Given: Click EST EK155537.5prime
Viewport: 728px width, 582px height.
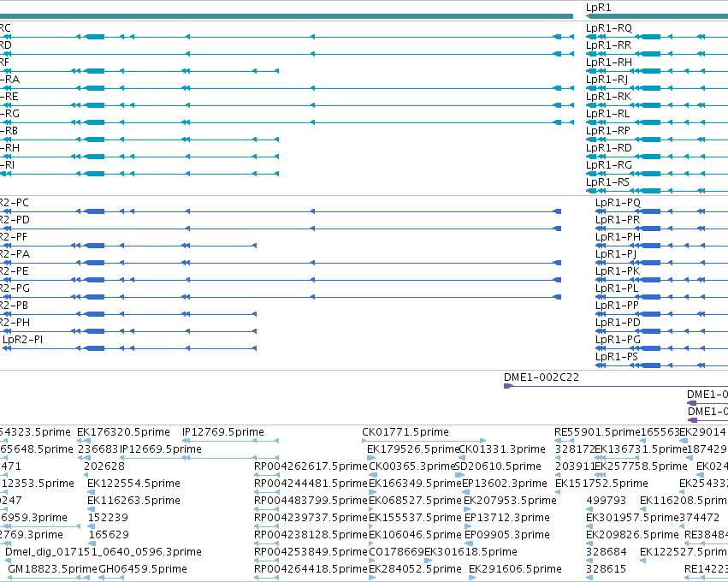Looking at the screenshot, I should point(415,518).
